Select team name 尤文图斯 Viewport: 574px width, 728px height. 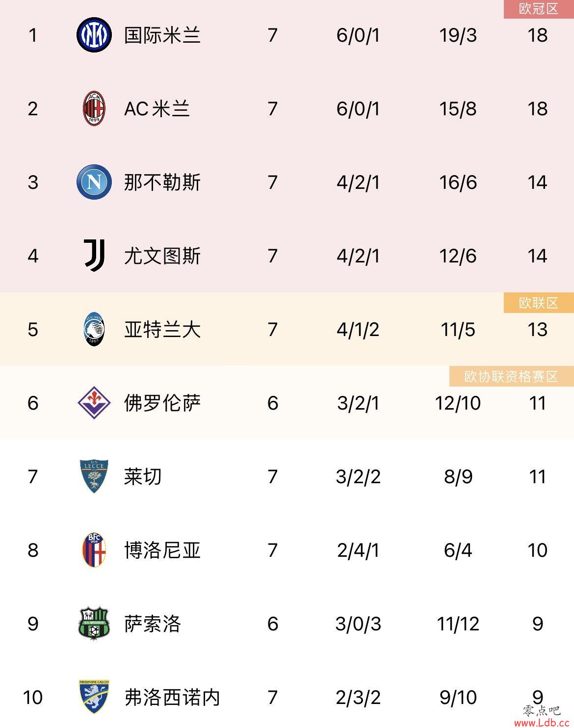[x=162, y=256]
